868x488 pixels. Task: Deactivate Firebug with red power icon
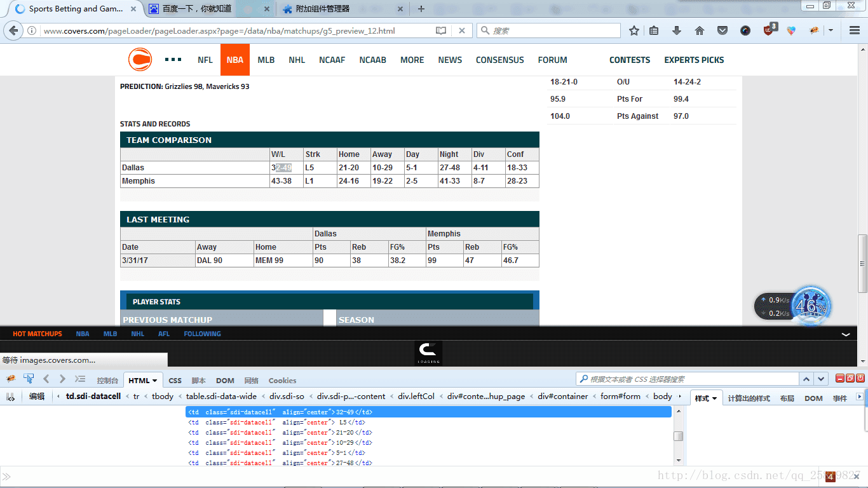[860, 379]
